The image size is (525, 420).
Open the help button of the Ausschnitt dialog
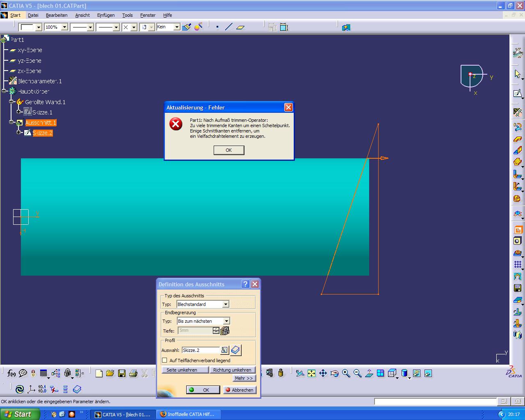[x=245, y=284]
